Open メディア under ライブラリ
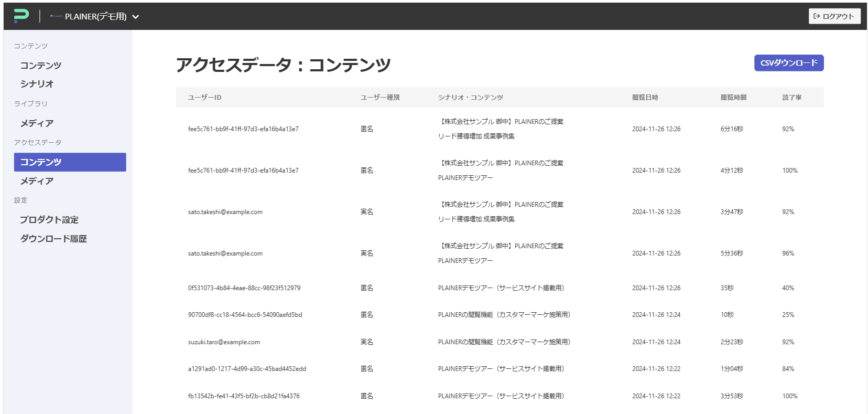The width and height of the screenshot is (868, 414). [37, 123]
